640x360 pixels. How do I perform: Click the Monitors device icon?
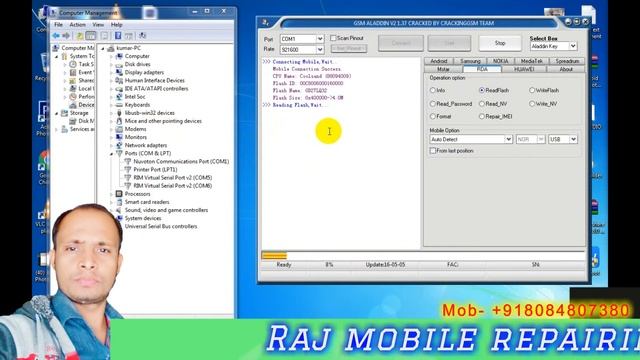click(x=119, y=137)
